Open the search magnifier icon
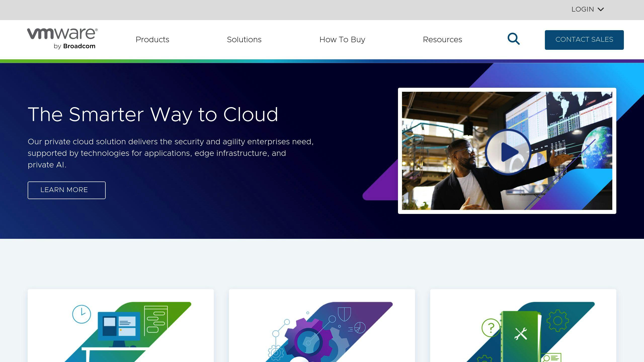 coord(513,39)
